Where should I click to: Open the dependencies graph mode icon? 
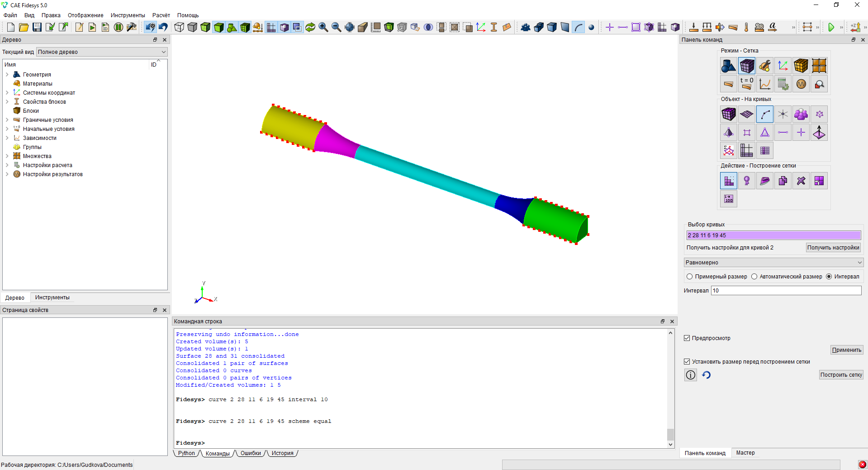point(765,84)
